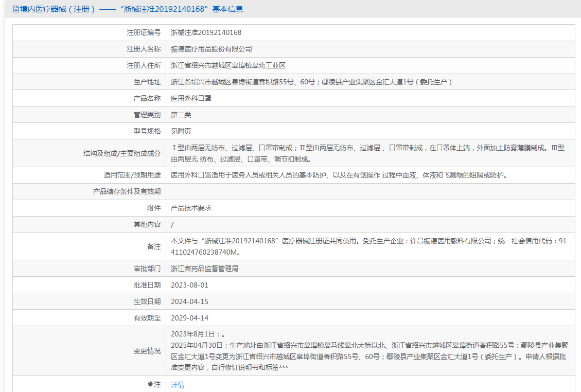Click the expiry date 2029-04-14
Screen dimensions: 581x392
[189, 318]
